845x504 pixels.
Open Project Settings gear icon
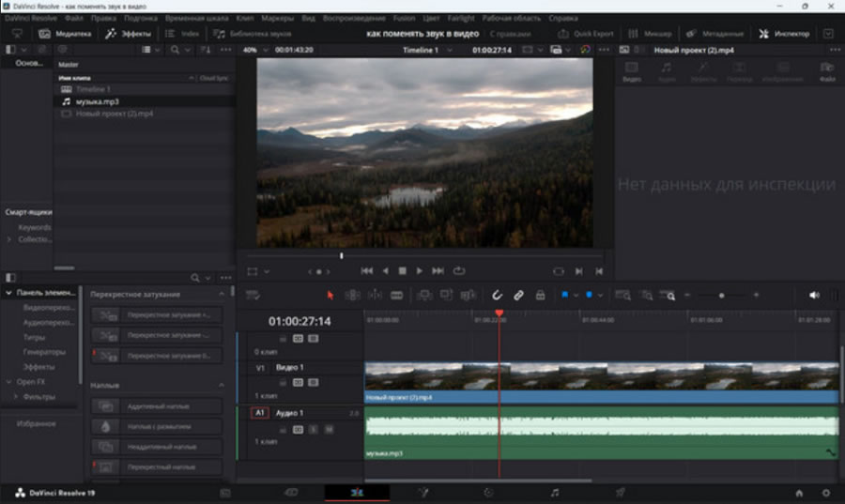(x=825, y=493)
